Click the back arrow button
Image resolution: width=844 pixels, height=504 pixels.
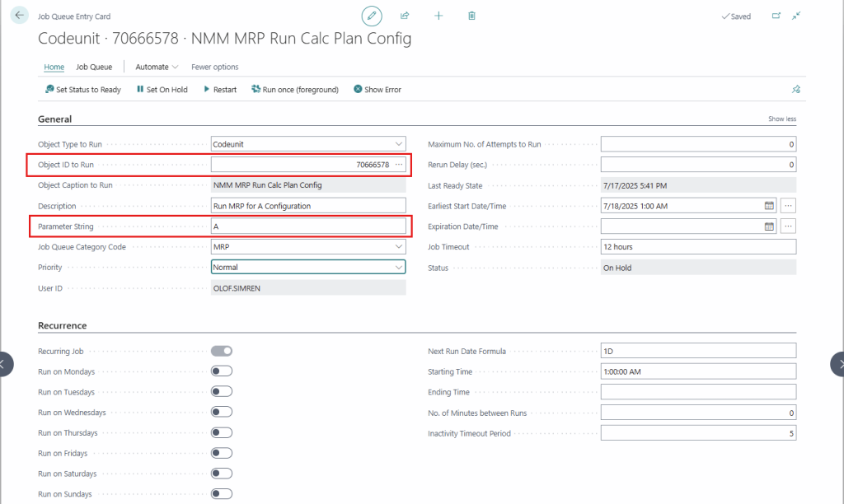pos(21,16)
